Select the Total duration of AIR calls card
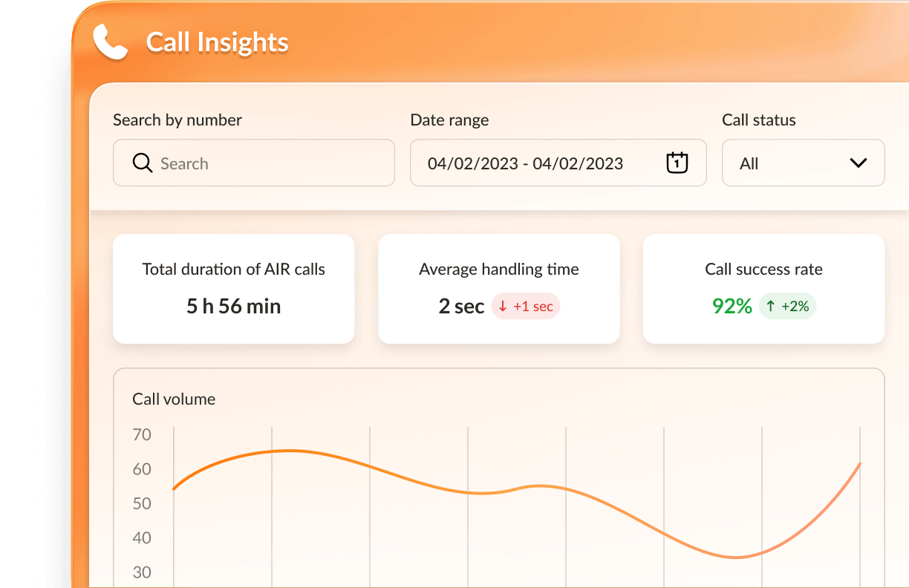This screenshot has height=588, width=909. (x=233, y=289)
